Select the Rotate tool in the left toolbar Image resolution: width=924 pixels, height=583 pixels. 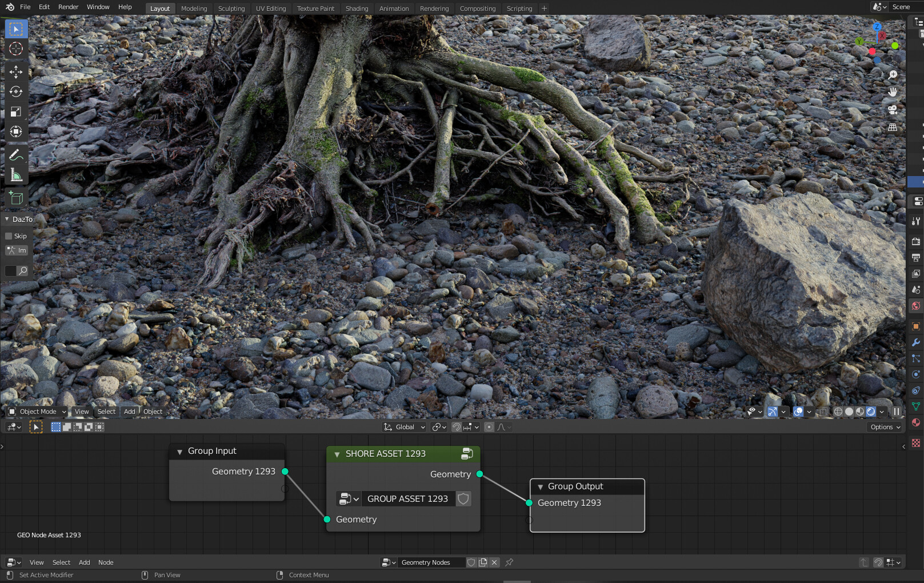(15, 91)
